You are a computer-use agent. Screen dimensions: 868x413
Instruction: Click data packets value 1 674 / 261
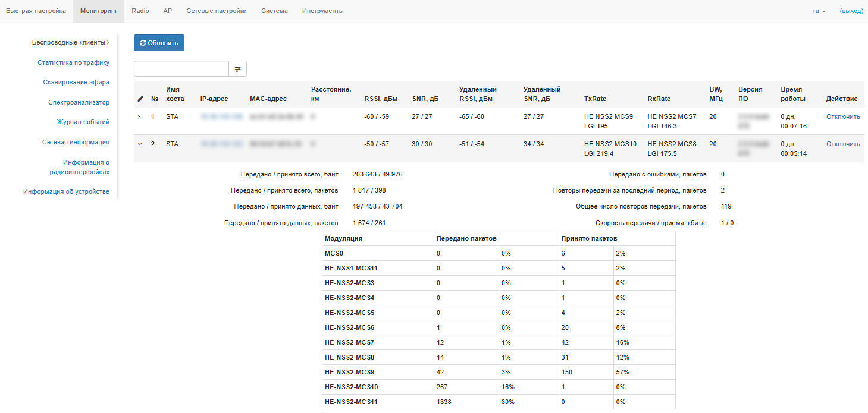coord(369,223)
